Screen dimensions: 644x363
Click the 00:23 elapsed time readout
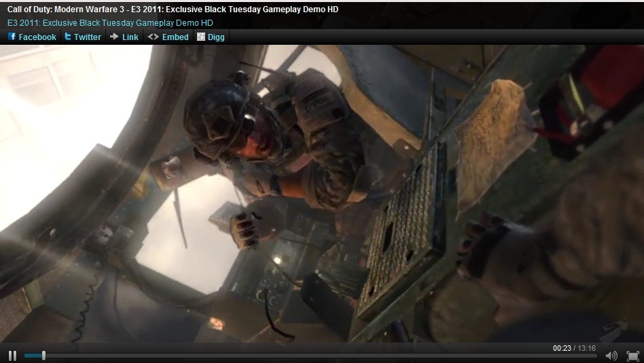pos(562,348)
